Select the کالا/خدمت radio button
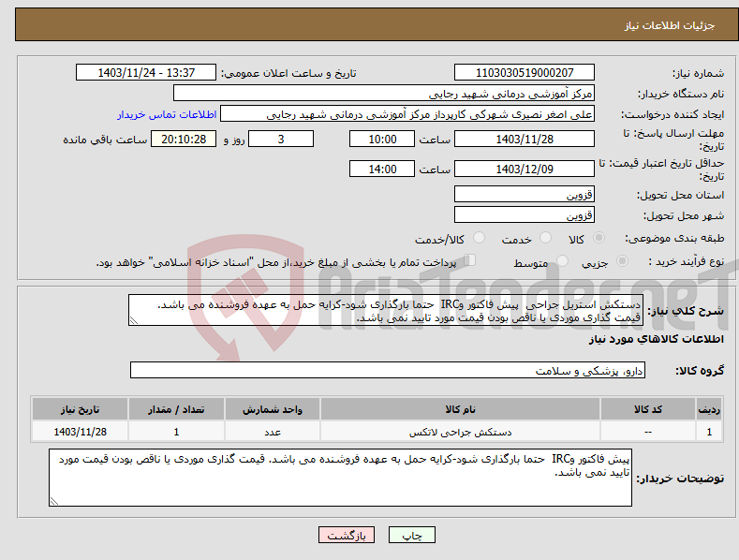The height and width of the screenshot is (560, 739). pos(479,238)
